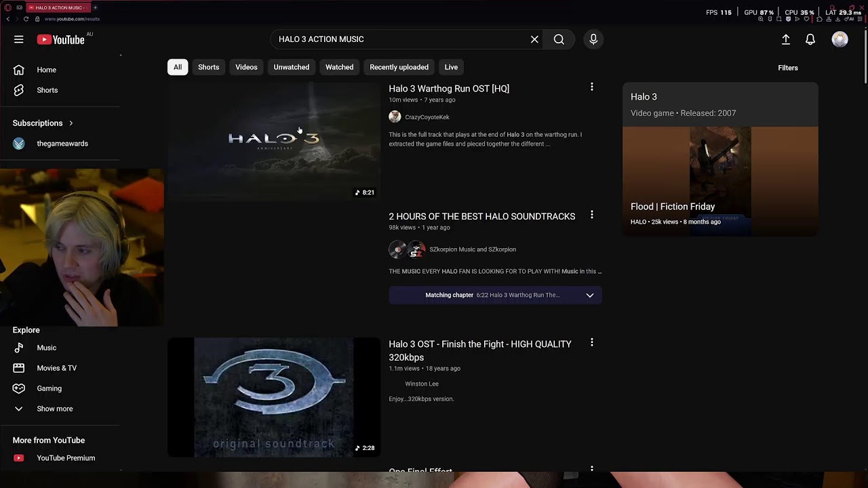Open the Filters button
868x488 pixels.
(788, 68)
